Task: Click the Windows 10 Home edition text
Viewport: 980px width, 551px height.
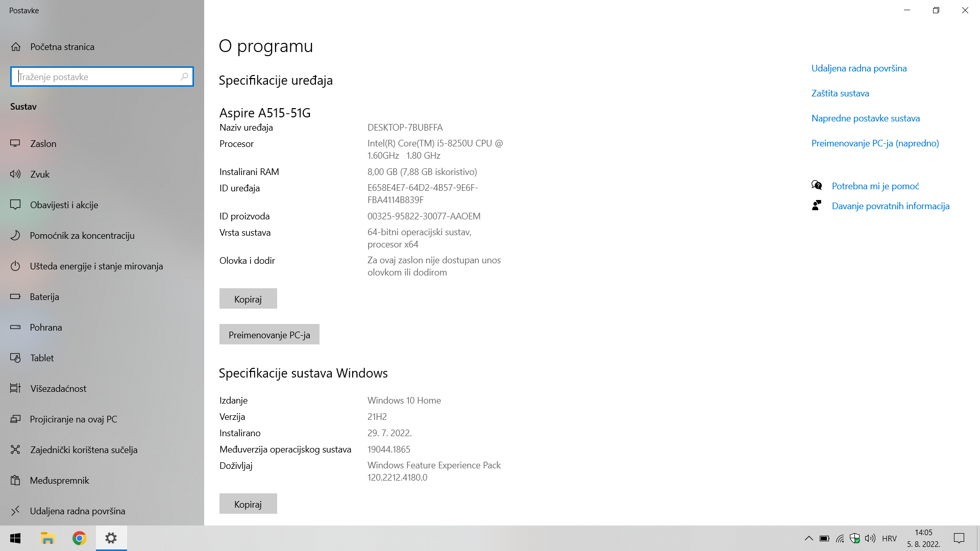Action: [404, 400]
